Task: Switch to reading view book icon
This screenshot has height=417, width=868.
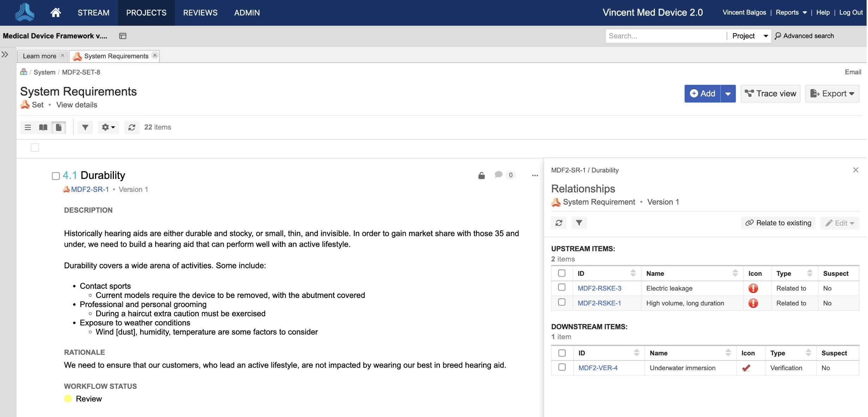Action: pyautogui.click(x=43, y=127)
